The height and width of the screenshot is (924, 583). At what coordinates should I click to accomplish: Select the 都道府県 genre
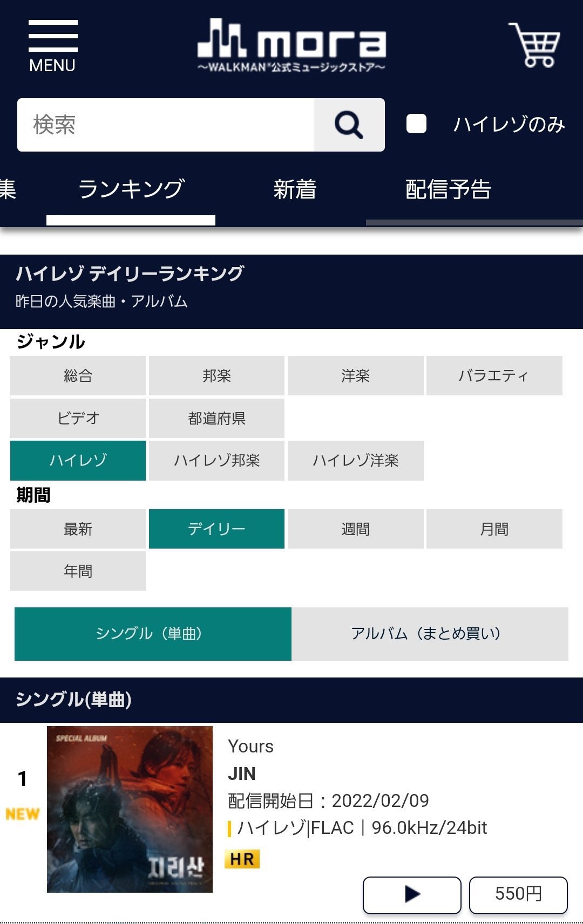coord(216,418)
